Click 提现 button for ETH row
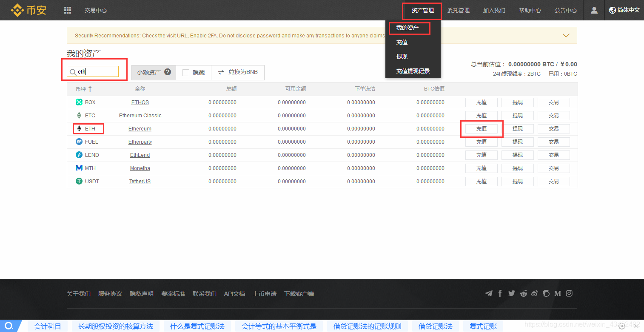The height and width of the screenshot is (332, 644). point(518,128)
